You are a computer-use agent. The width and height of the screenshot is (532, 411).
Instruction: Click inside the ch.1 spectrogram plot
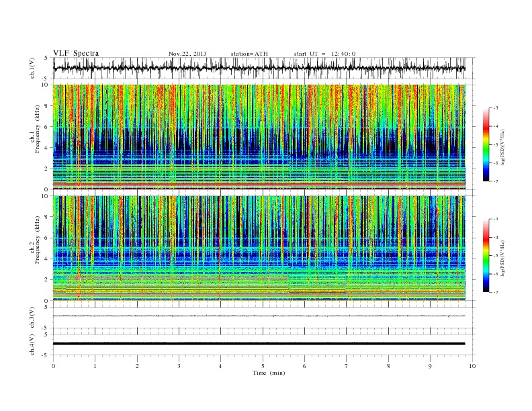click(259, 137)
